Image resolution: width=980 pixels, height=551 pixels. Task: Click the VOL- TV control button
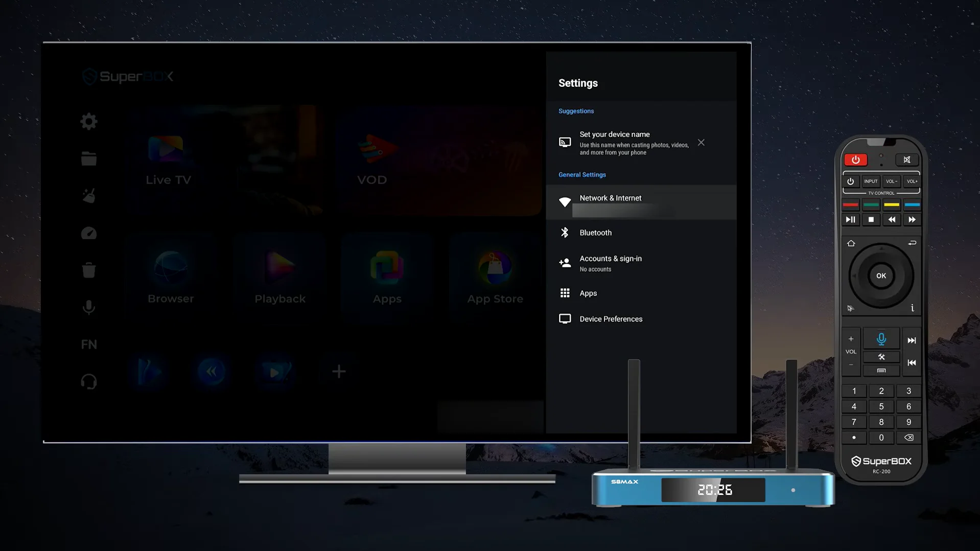click(x=891, y=181)
